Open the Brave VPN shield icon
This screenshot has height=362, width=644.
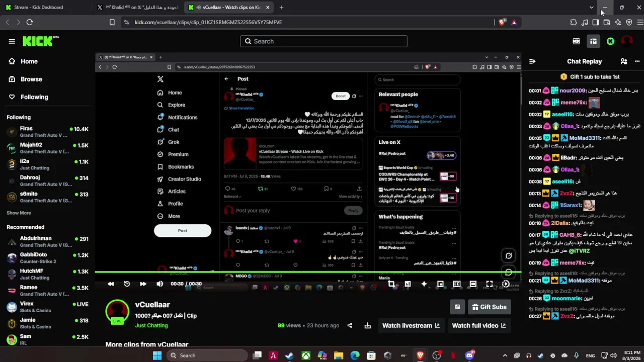(629, 22)
